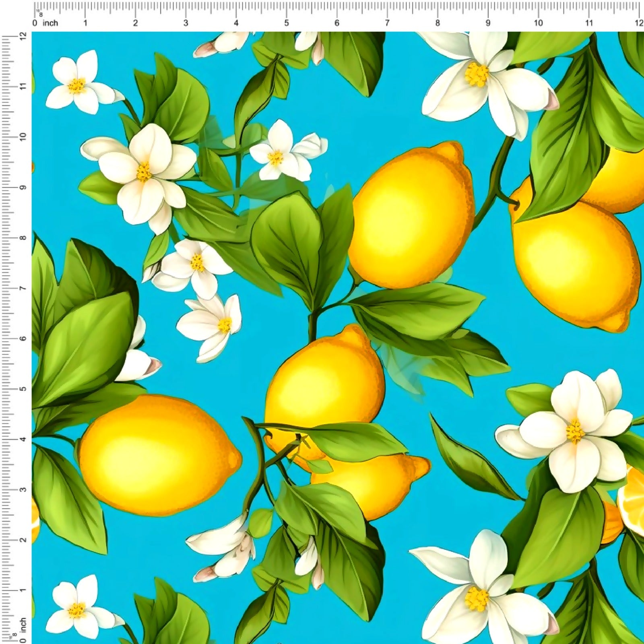Click the number 8 on the horizontal ruler
644x644 pixels.
(438, 23)
